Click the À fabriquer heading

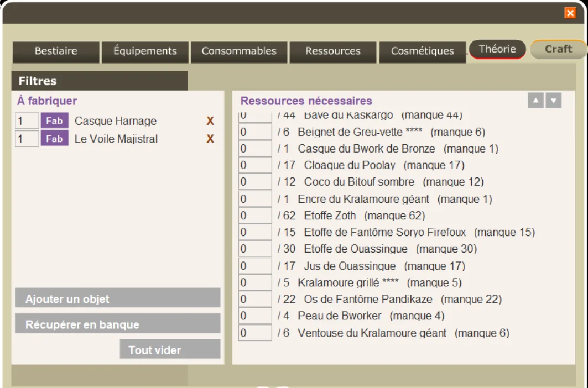tap(47, 101)
